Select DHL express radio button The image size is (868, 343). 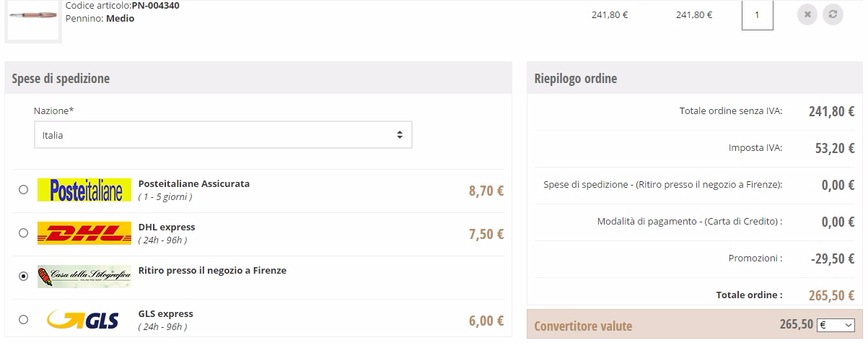pos(24,233)
